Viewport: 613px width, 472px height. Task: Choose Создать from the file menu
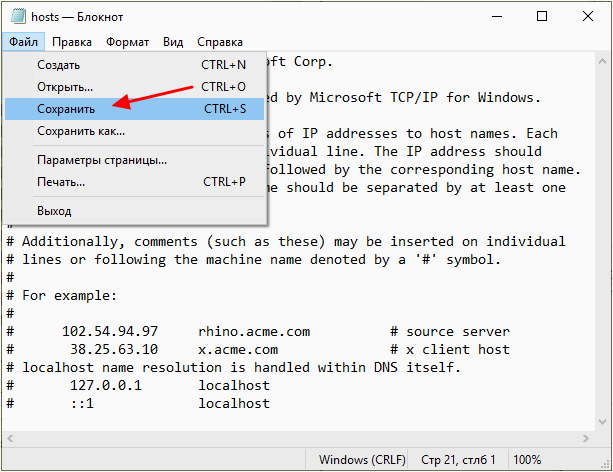[134, 65]
